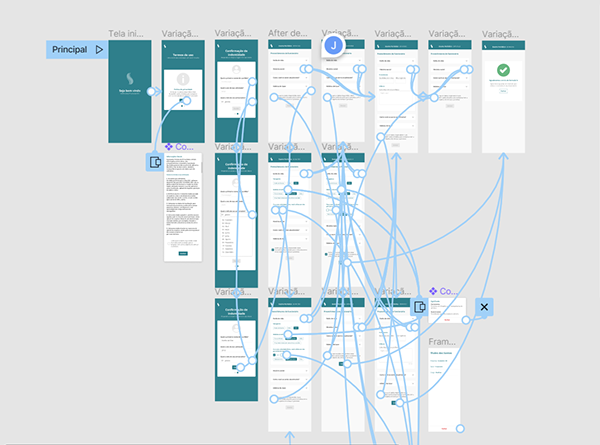Image resolution: width=600 pixels, height=445 pixels.
Task: Click purple component label beside terms text
Action: click(178, 146)
